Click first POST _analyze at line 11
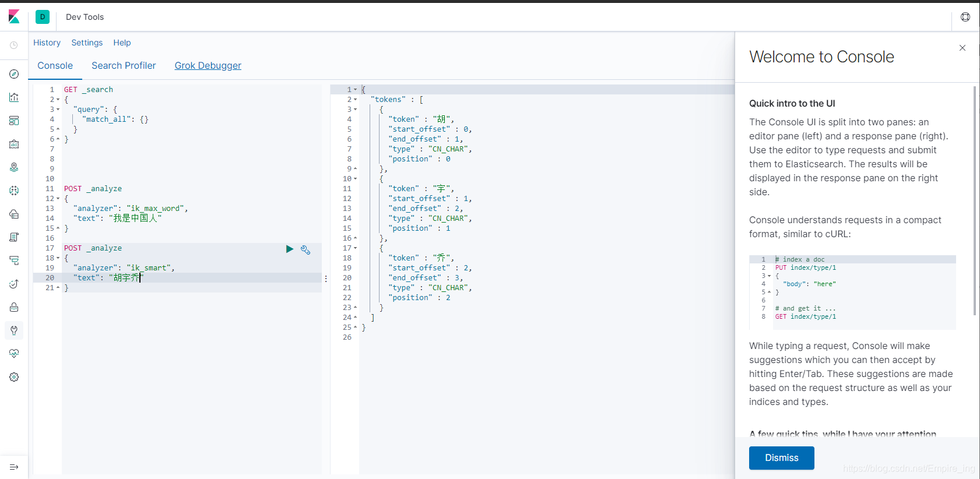The image size is (980, 479). [x=93, y=189]
